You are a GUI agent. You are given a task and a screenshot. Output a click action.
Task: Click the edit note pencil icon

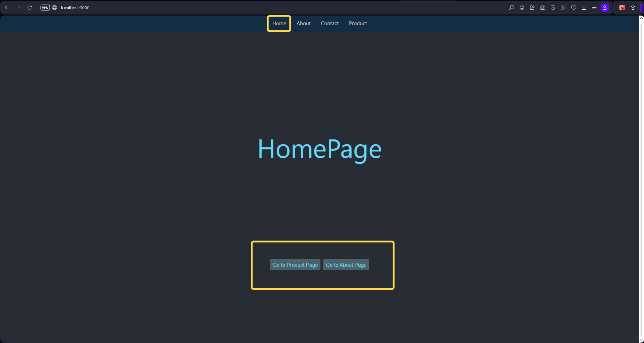532,8
